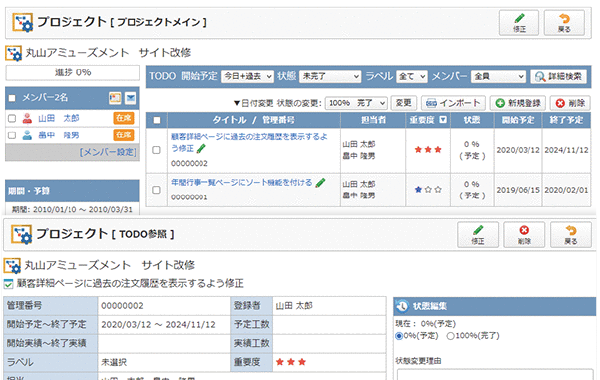Click the 修正 edit button in TODO参照 header
The width and height of the screenshot is (600, 380).
click(x=478, y=235)
